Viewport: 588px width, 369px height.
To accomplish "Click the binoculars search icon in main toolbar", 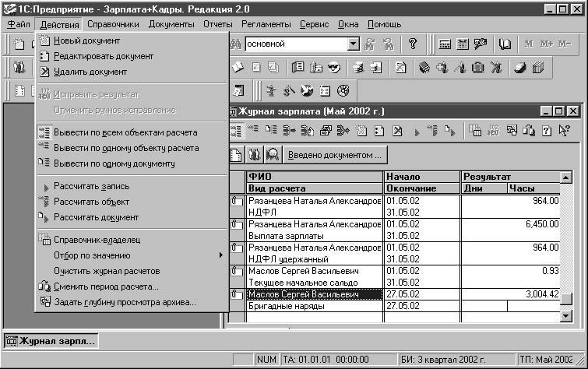I will (x=236, y=44).
